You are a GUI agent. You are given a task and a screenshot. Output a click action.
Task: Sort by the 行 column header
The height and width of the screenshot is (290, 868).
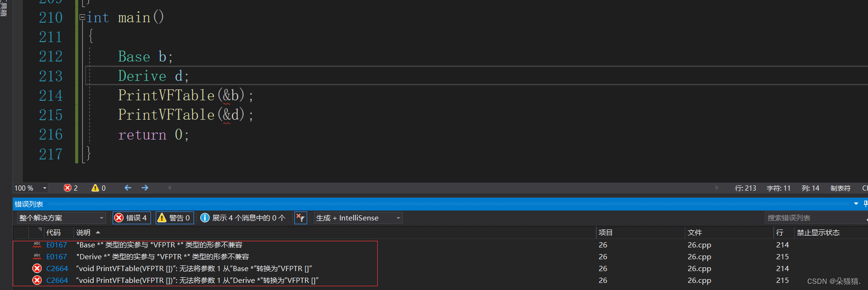[779, 232]
